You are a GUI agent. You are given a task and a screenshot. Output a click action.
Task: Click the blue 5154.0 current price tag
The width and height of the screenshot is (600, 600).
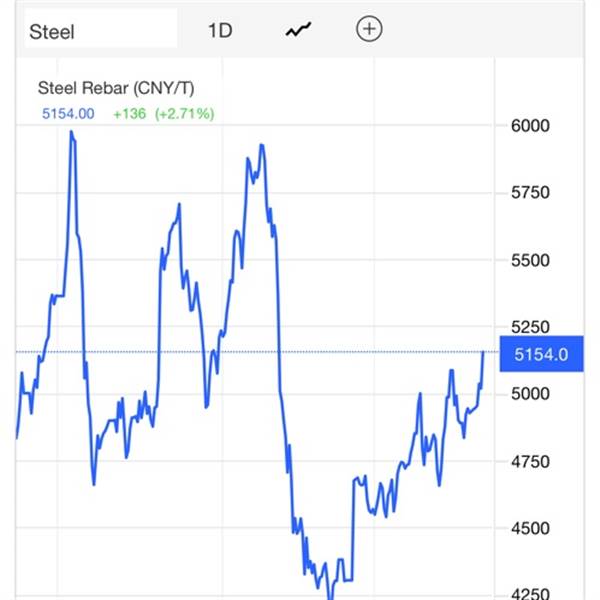[x=540, y=354]
